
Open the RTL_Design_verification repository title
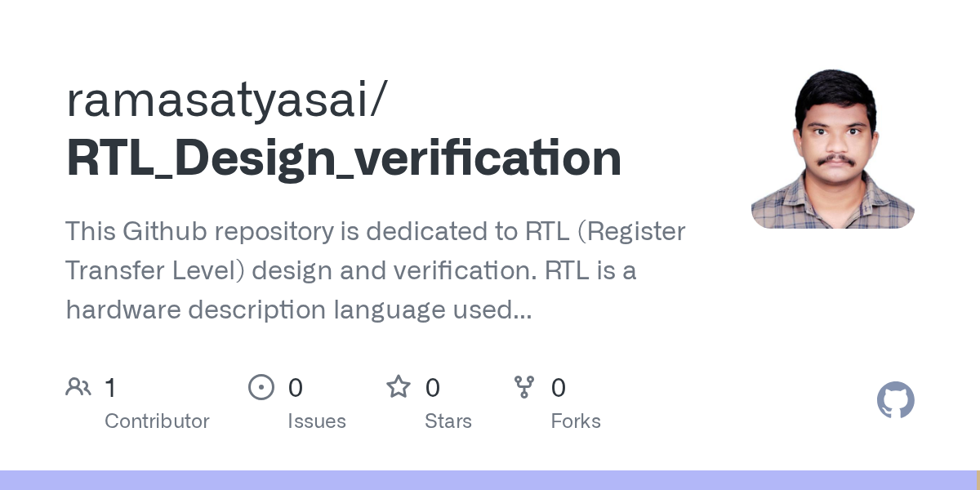click(x=344, y=158)
